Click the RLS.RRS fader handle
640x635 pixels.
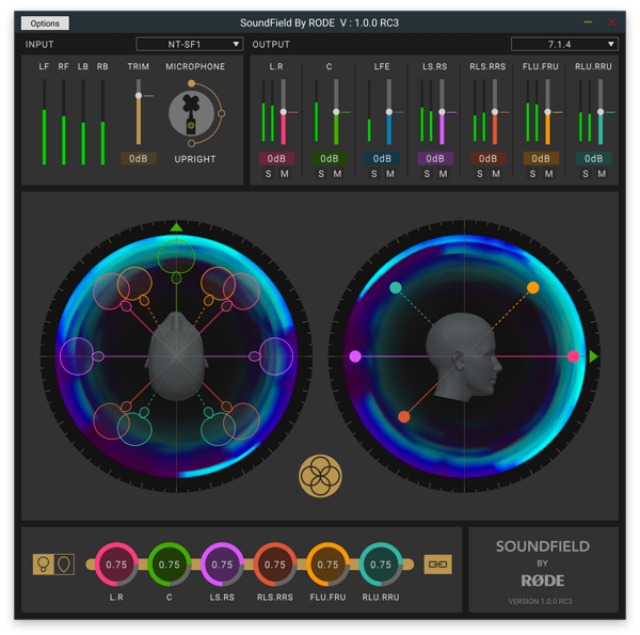(495, 112)
